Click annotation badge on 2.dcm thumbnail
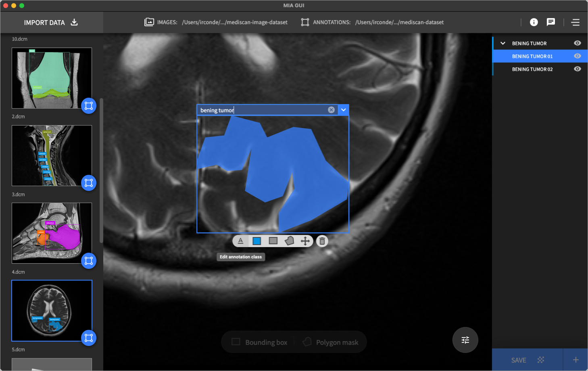The image size is (588, 371). tap(89, 183)
